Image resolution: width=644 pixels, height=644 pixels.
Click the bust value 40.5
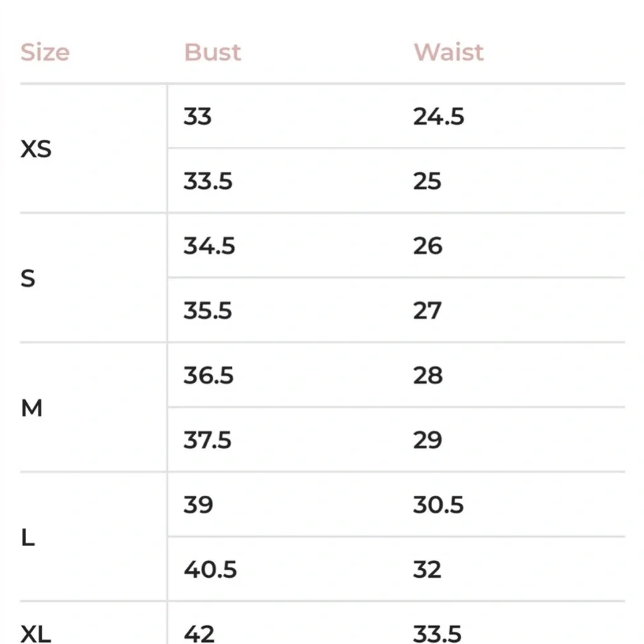(x=210, y=570)
